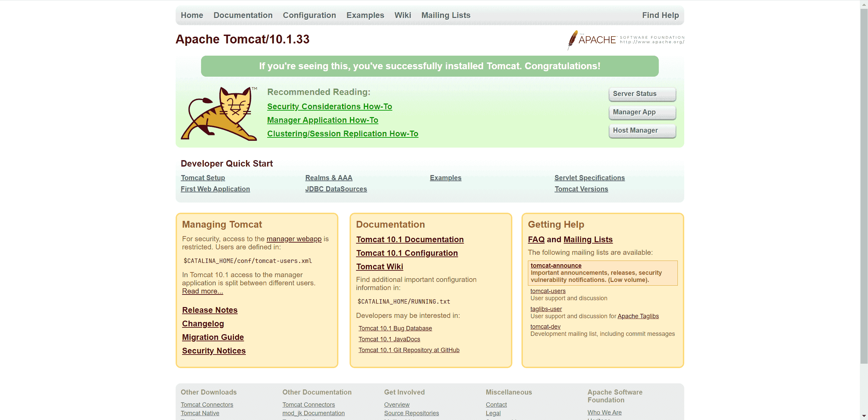Image resolution: width=868 pixels, height=420 pixels.
Task: Open Realms & AAA link
Action: pyautogui.click(x=329, y=178)
